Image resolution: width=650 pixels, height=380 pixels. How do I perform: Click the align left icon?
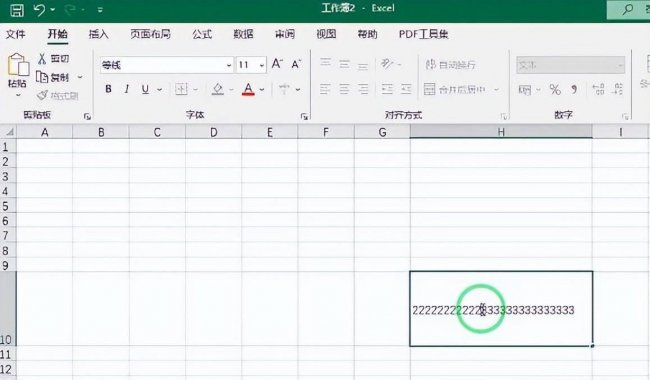point(325,89)
